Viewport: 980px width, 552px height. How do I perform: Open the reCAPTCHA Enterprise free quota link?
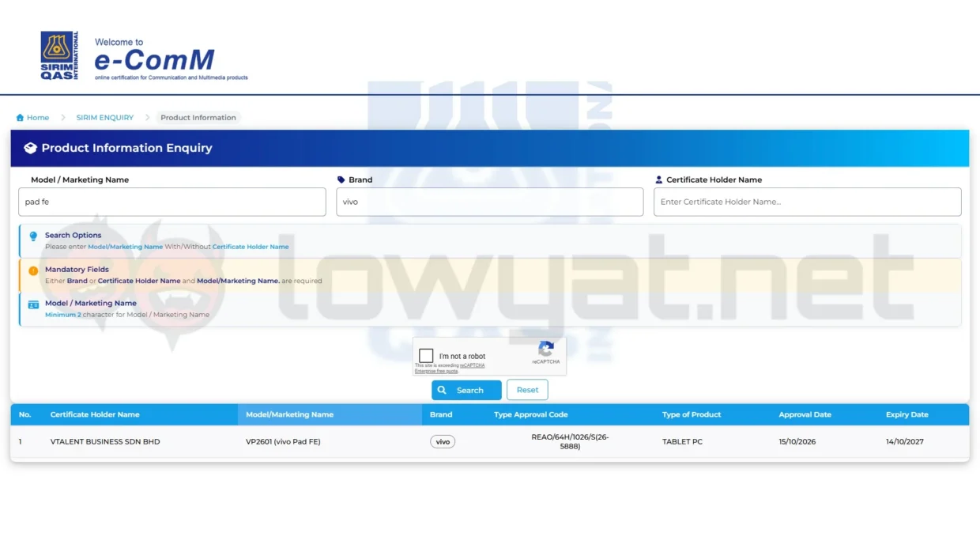450,369
